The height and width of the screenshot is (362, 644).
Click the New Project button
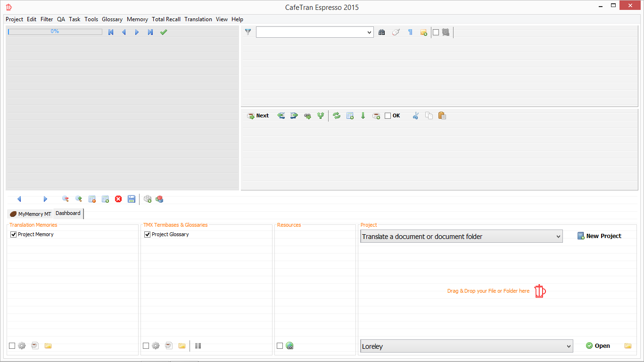599,236
